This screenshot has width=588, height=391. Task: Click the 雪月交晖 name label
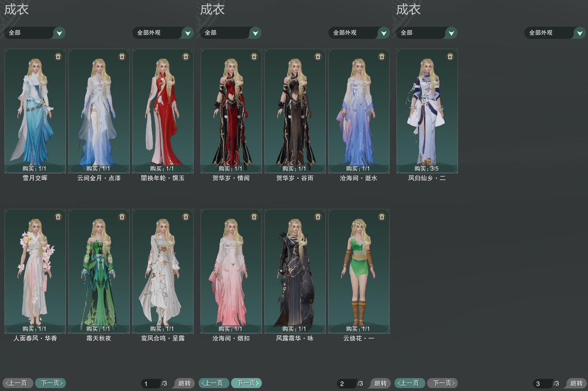35,178
